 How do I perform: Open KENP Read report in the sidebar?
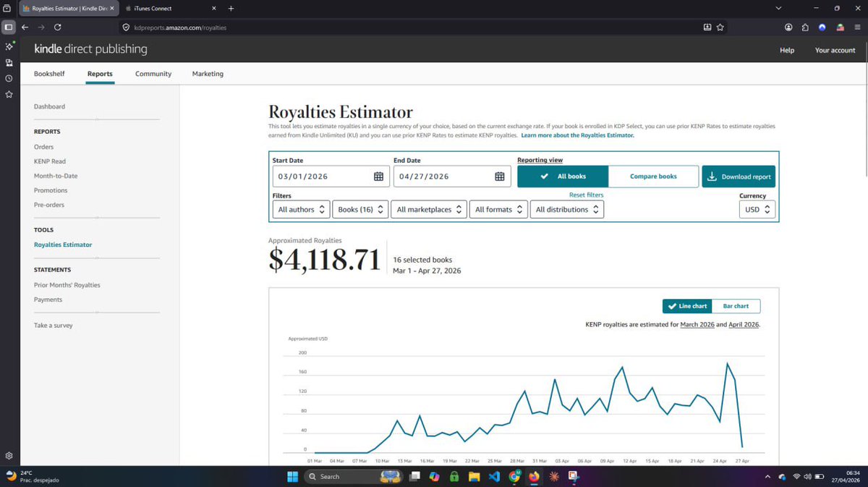click(50, 161)
